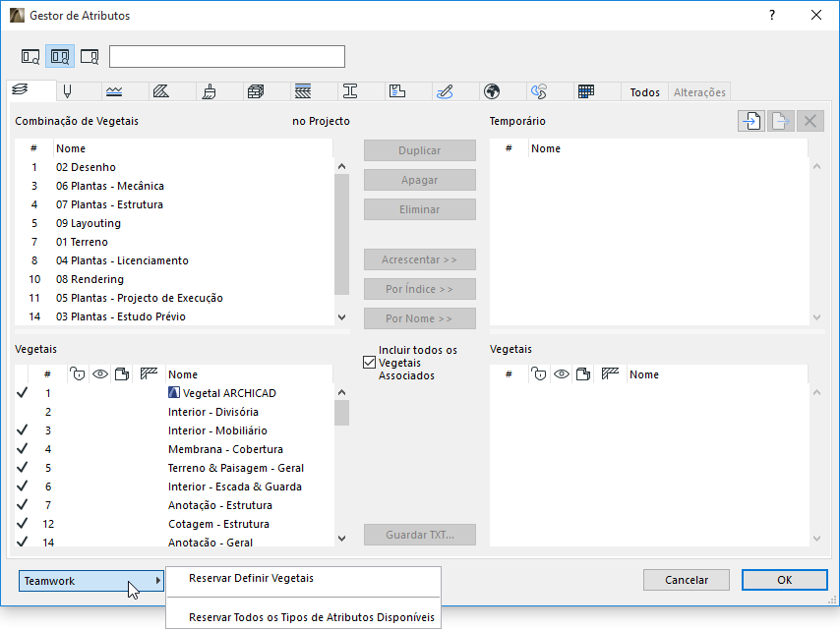840x630 pixels.
Task: Click the Apagar button
Action: [419, 180]
